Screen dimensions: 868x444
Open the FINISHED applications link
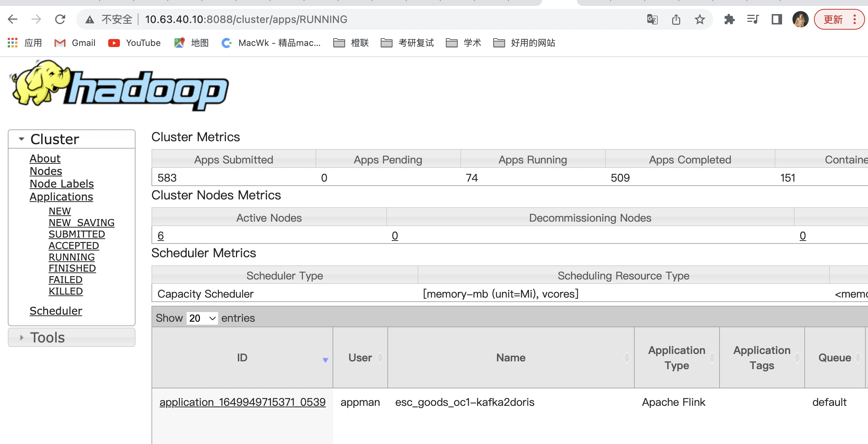point(72,268)
